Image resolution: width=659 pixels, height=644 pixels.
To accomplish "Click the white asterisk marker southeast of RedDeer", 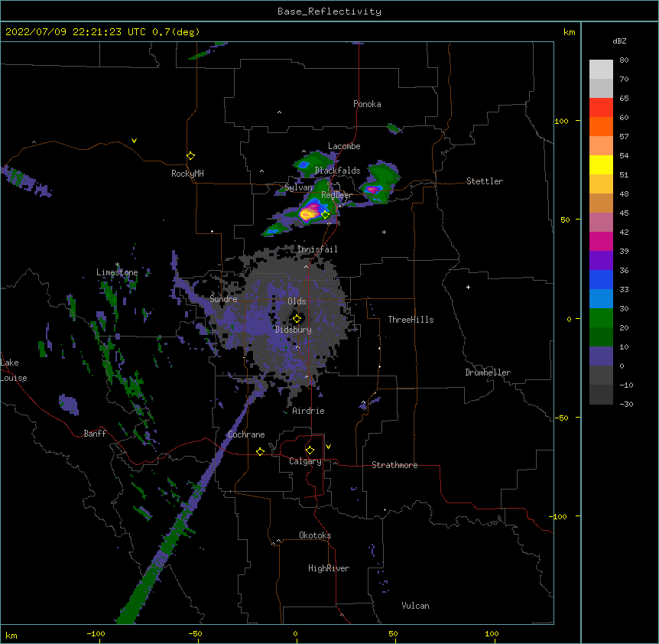I will tap(384, 232).
